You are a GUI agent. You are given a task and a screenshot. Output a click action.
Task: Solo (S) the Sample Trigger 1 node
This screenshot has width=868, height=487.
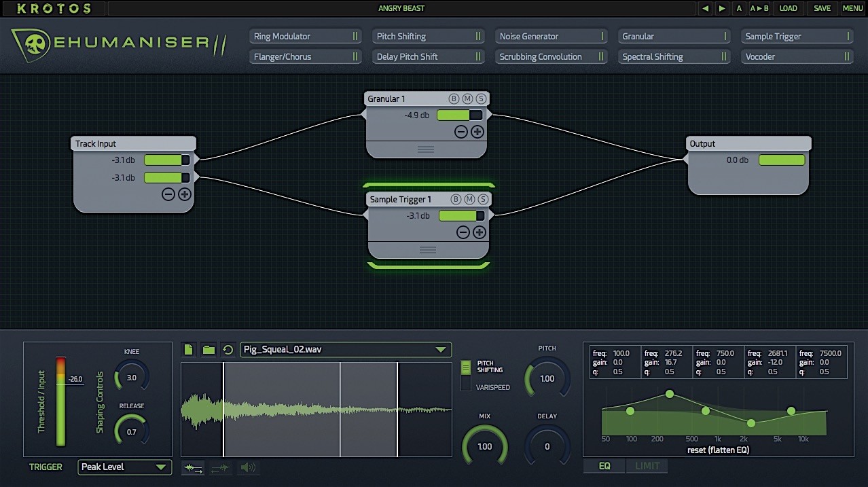tap(483, 199)
